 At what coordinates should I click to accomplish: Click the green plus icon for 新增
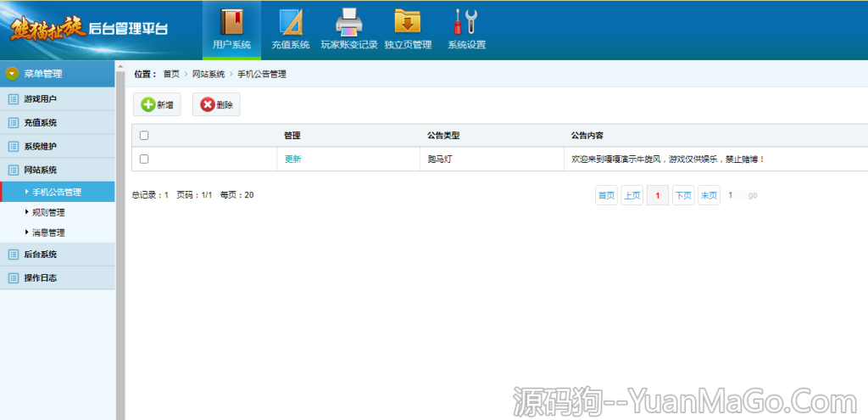(148, 104)
